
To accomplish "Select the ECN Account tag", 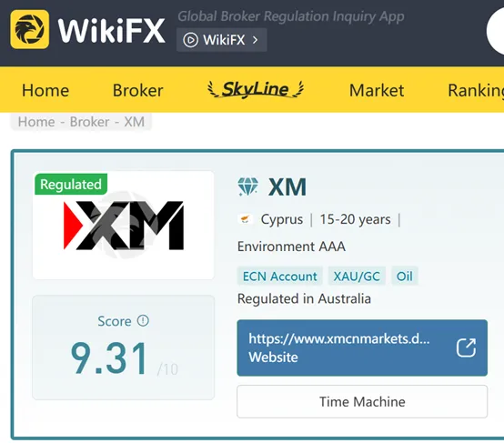I will pyautogui.click(x=279, y=277).
